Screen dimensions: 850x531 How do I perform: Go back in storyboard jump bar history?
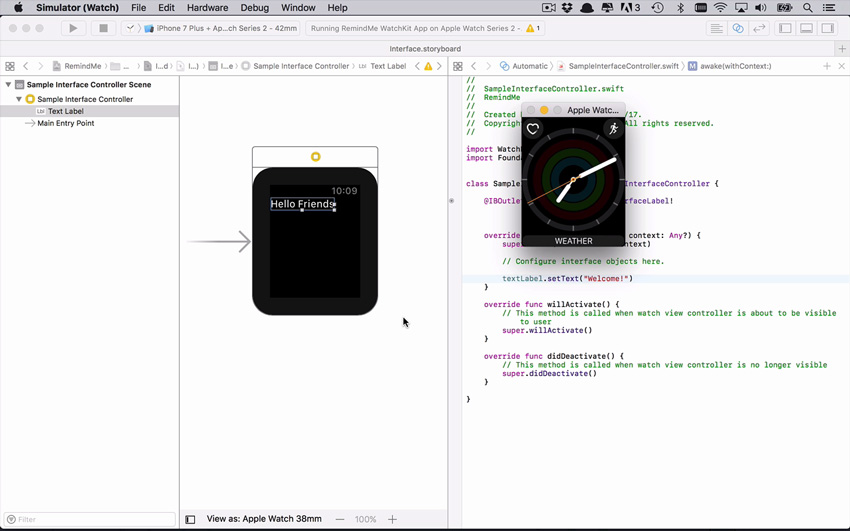25,66
